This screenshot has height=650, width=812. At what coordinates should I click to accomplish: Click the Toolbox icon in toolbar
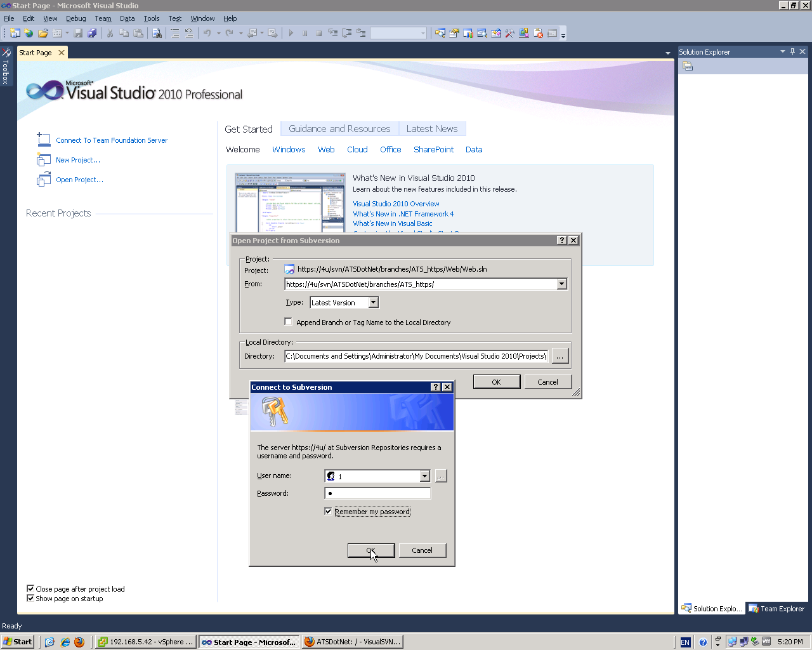coord(509,33)
